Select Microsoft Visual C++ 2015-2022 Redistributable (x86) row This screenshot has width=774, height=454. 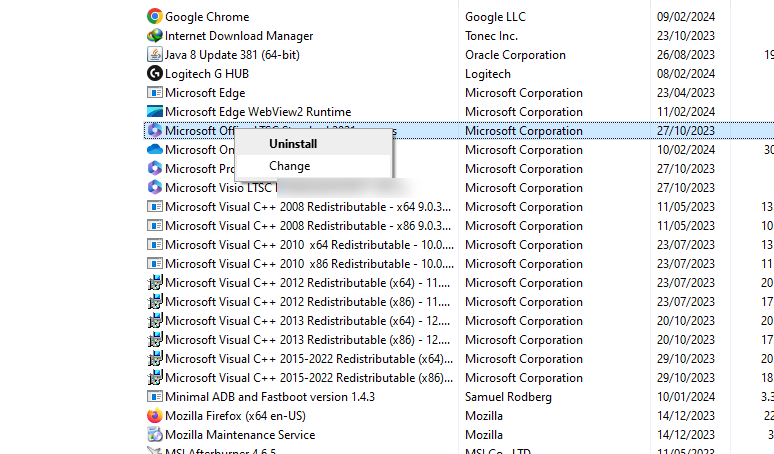(308, 378)
